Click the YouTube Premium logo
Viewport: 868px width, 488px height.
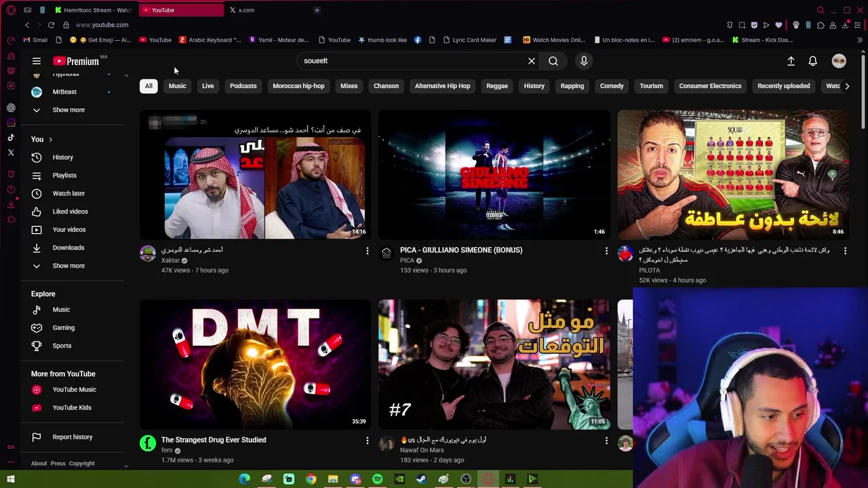pos(76,61)
